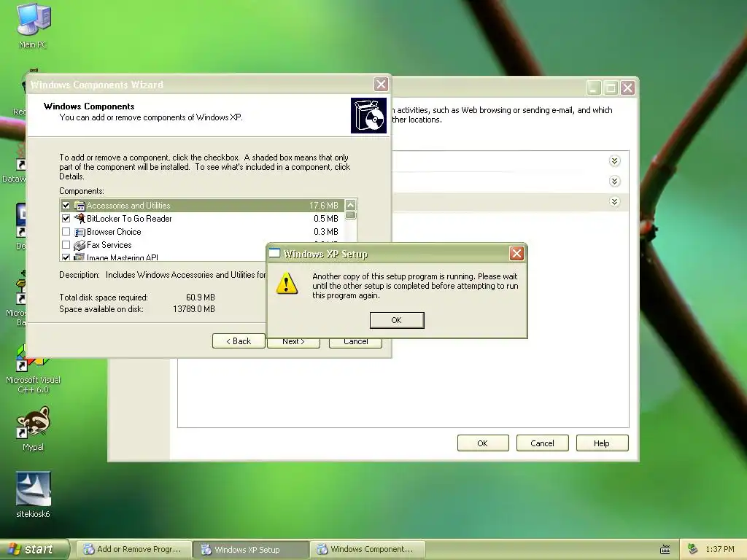Click the network tray icon near clock
The image size is (747, 560).
(693, 549)
